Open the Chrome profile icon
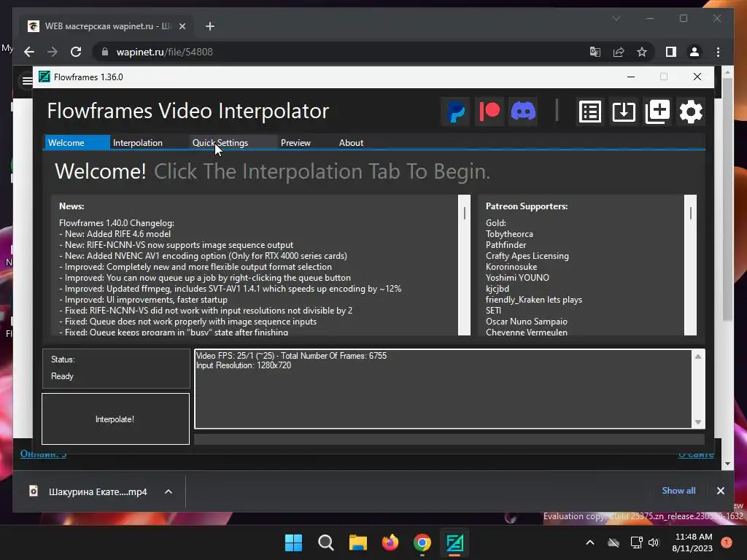Image resolution: width=747 pixels, height=560 pixels. pyautogui.click(x=694, y=52)
